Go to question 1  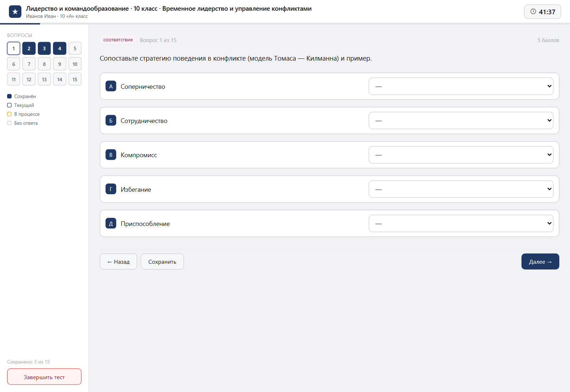[x=14, y=48]
